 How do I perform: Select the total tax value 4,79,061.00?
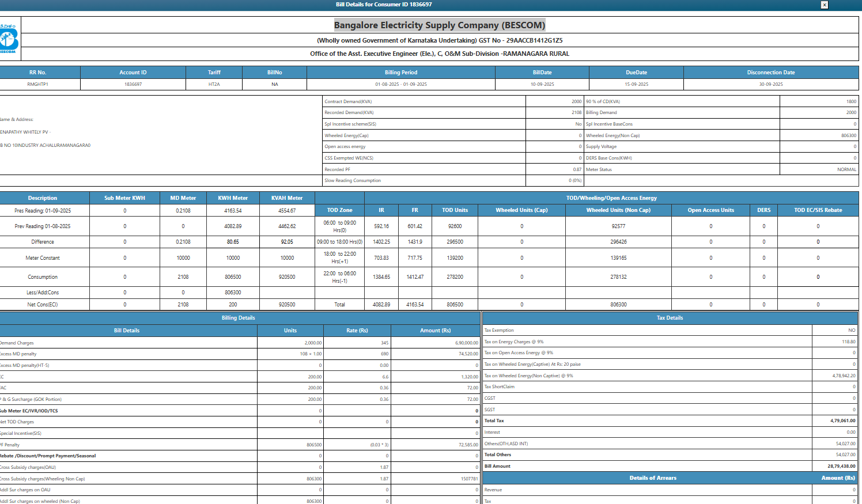tap(843, 421)
